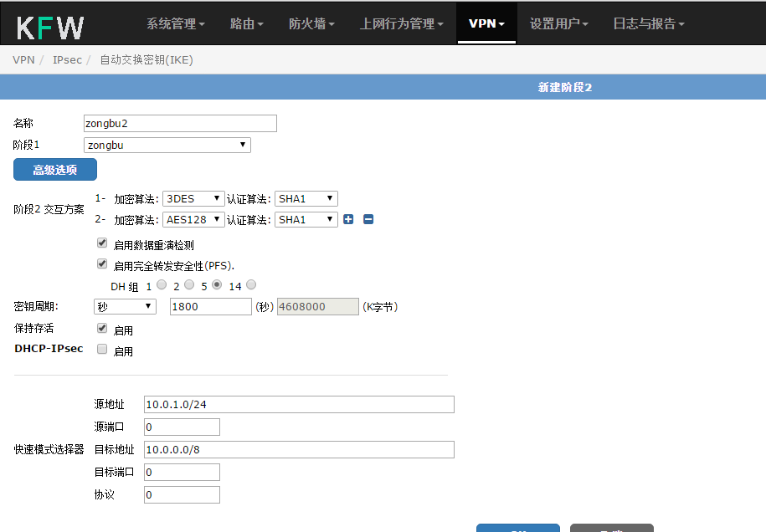The height and width of the screenshot is (532, 766).
Task: Open the 3DES encryption algorithm dropdown
Action: coord(193,198)
